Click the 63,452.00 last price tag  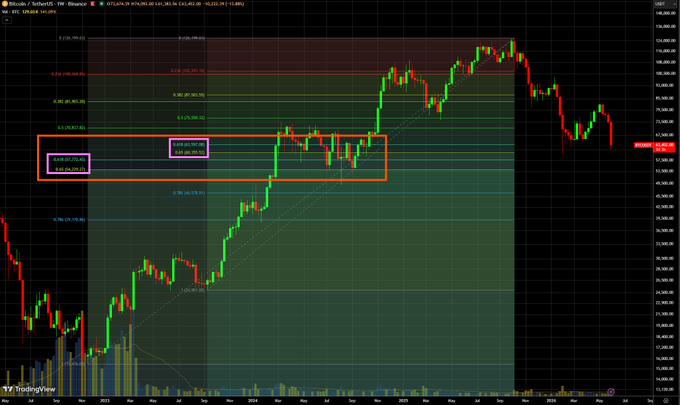click(x=664, y=147)
